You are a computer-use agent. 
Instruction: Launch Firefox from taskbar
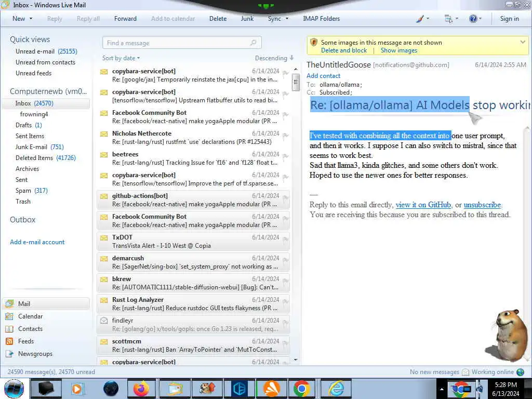click(x=141, y=389)
